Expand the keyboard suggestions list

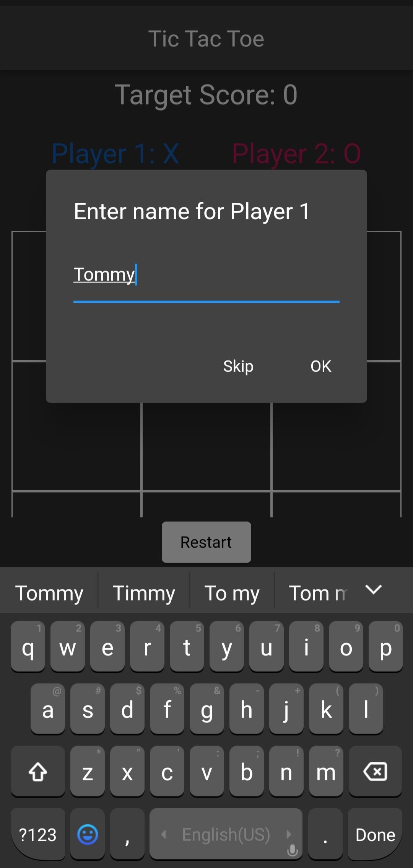tap(373, 590)
